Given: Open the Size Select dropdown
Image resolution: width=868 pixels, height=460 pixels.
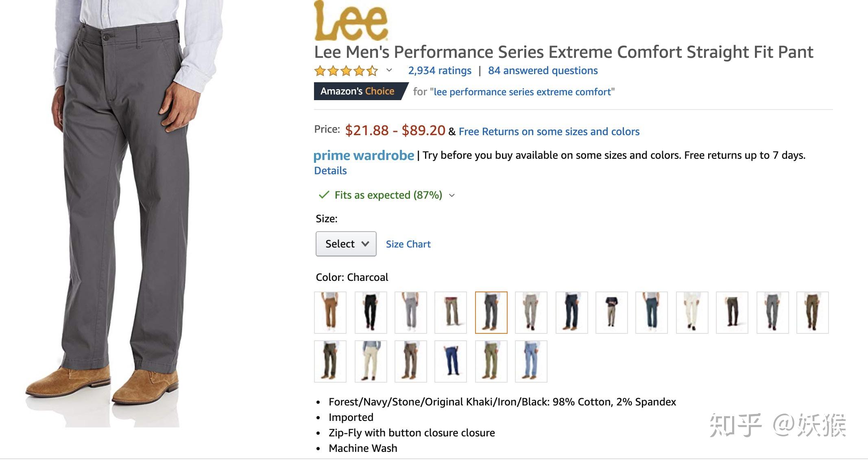Looking at the screenshot, I should [x=346, y=244].
